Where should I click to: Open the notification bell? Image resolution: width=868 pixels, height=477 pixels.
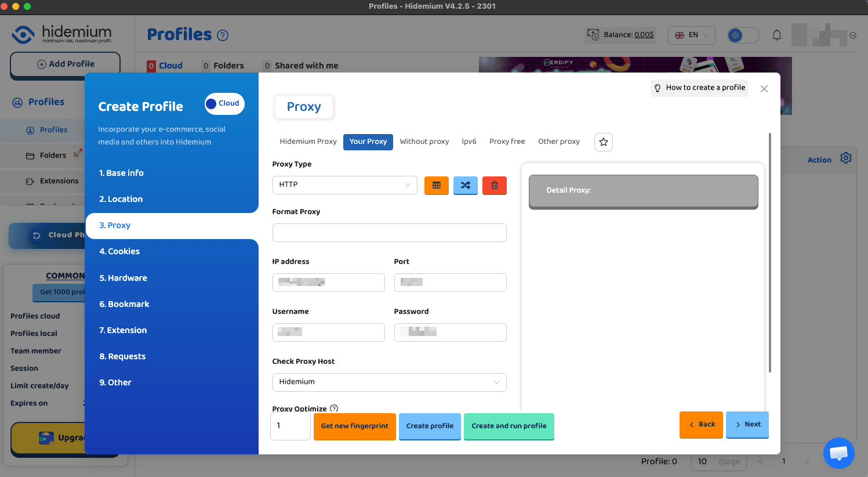tap(776, 35)
